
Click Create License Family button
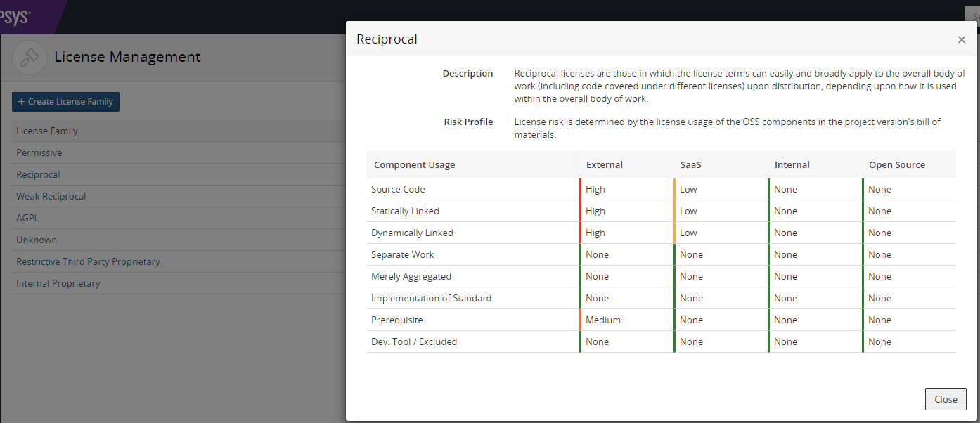point(65,102)
